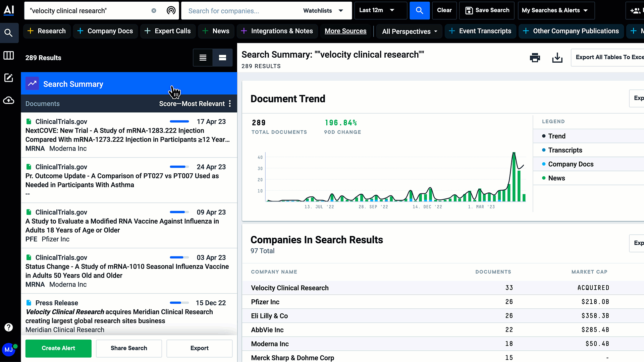Click the relevance bar of 17 Apr 23 result

point(179,122)
